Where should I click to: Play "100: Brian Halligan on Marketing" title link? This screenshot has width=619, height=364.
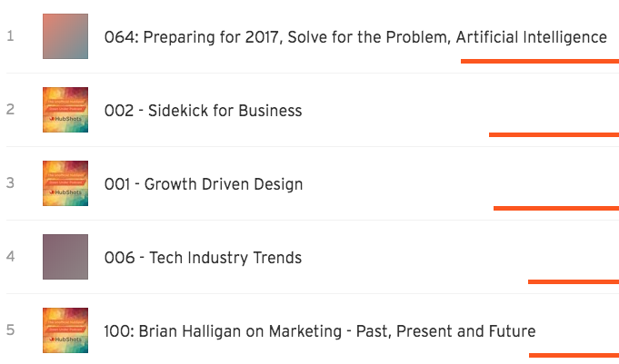tap(320, 331)
